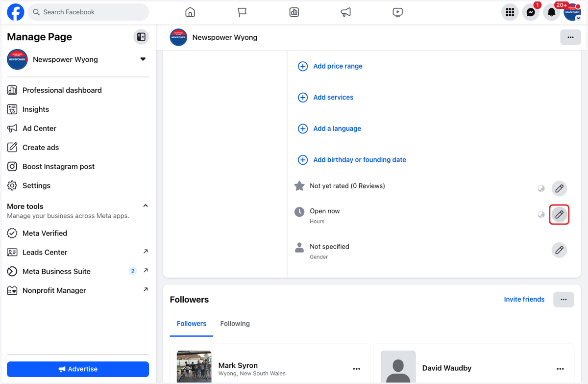Screen dimensions: 588x384
Task: Open Mark Syron's profile photo
Action: coord(194,367)
